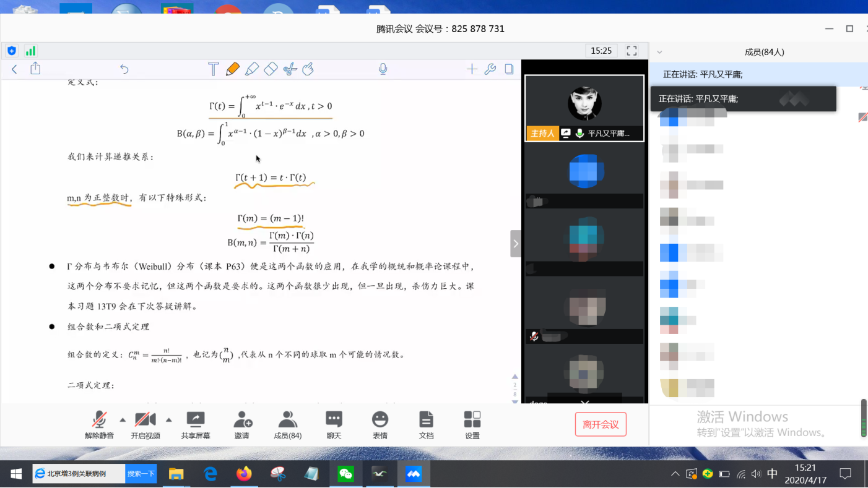Collapse the video strip with side chevron
The width and height of the screenshot is (868, 488).
click(x=515, y=244)
